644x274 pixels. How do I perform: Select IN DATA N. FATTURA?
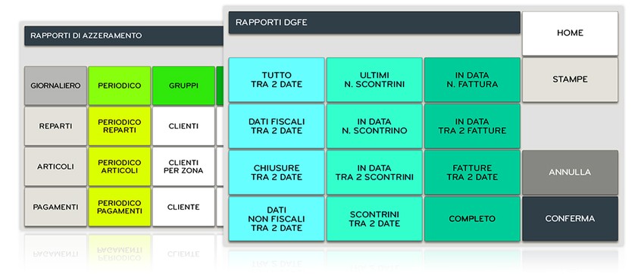click(x=472, y=79)
